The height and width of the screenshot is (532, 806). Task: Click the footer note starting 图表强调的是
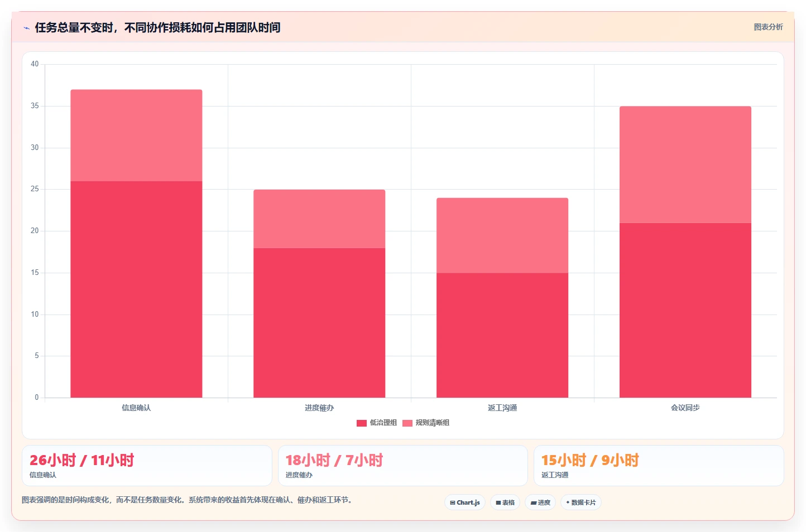[187, 500]
